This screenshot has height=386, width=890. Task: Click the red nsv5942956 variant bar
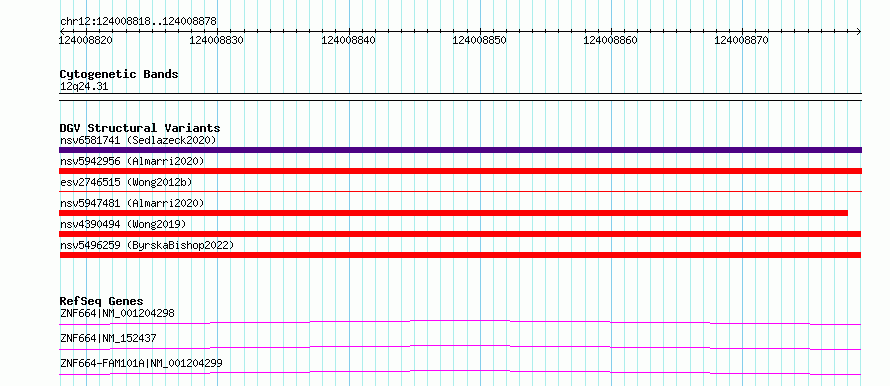(460, 171)
